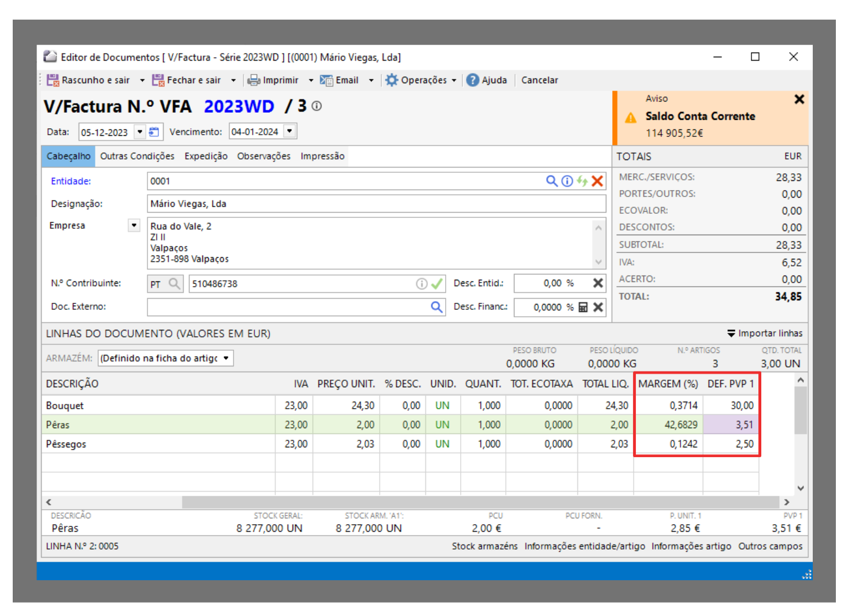This screenshot has height=616, width=848.
Task: Click Importar linhas
Action: [765, 333]
